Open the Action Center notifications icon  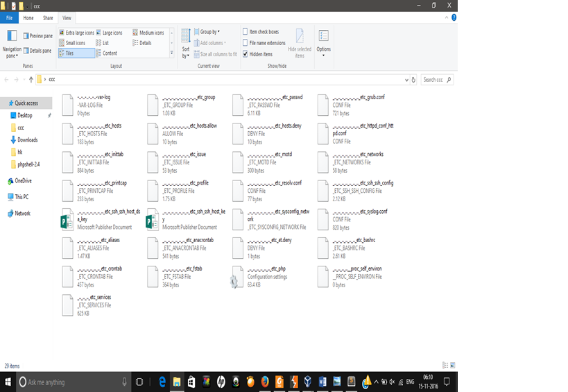[x=447, y=382]
